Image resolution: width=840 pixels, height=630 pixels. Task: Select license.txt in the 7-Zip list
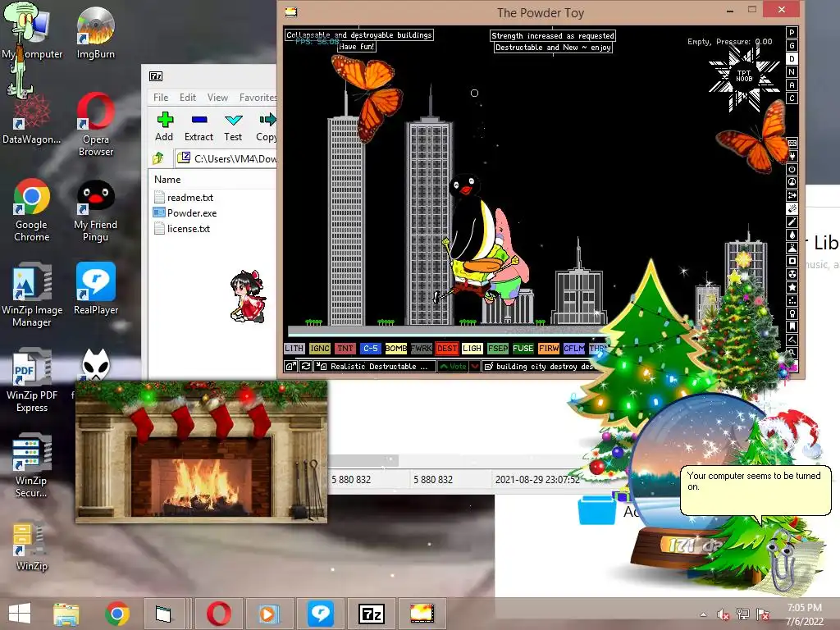(182, 229)
